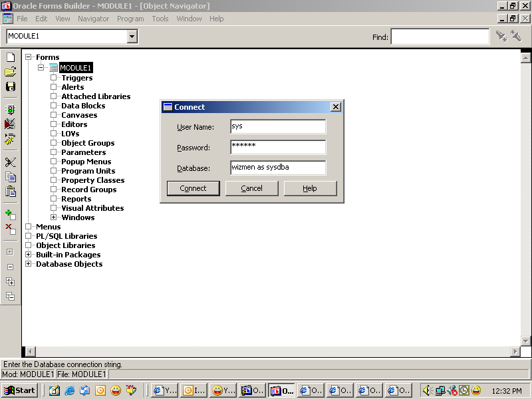This screenshot has width=532, height=399.
Task: Click the Expand All toolbar icon
Action: 10,281
